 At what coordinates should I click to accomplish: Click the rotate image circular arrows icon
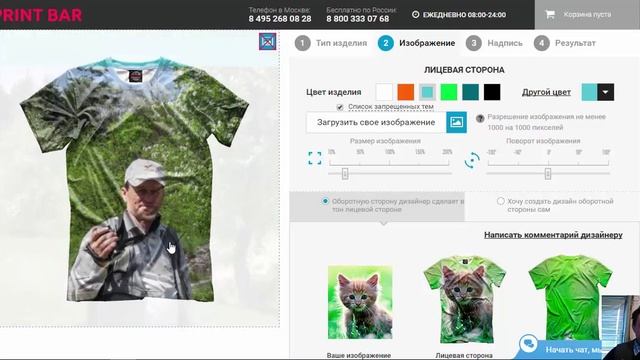click(472, 160)
